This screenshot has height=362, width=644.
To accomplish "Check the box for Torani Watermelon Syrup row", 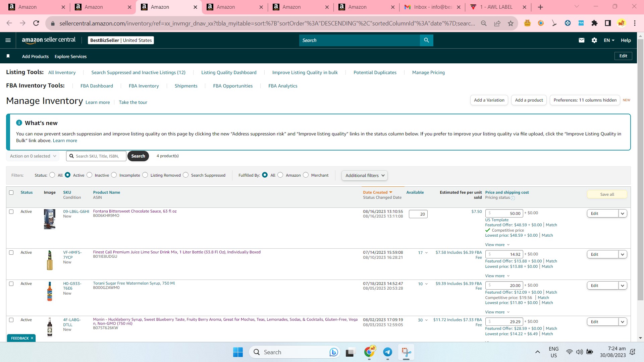I will [11, 284].
